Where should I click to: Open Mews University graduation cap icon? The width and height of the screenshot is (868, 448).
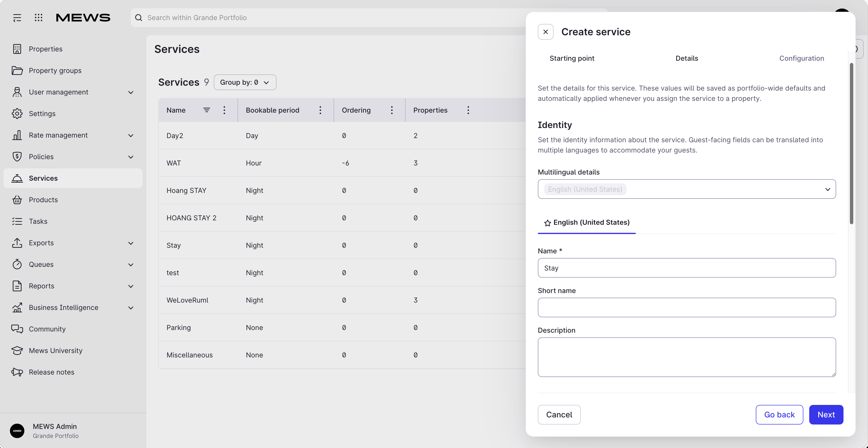click(17, 351)
